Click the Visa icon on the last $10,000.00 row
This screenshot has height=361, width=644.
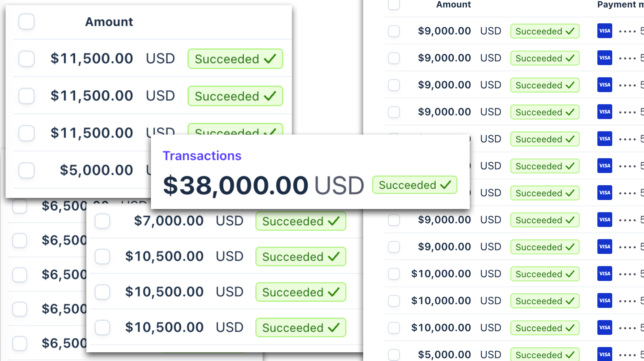coord(604,327)
